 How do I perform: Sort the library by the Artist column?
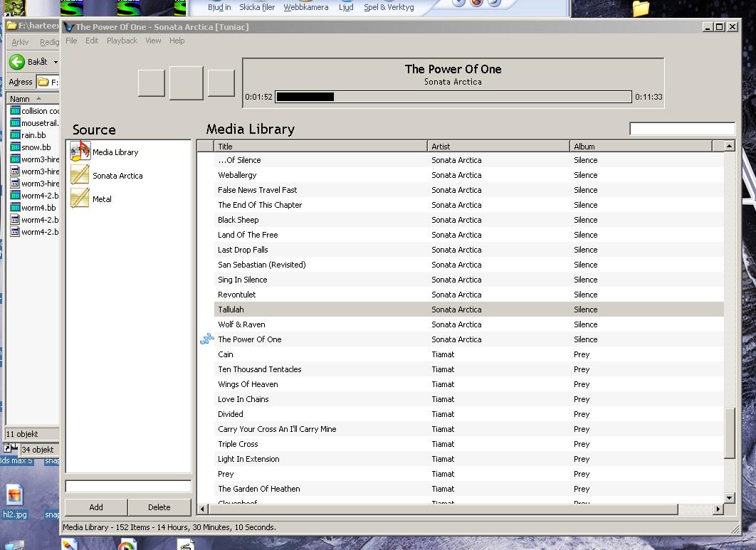[x=498, y=146]
